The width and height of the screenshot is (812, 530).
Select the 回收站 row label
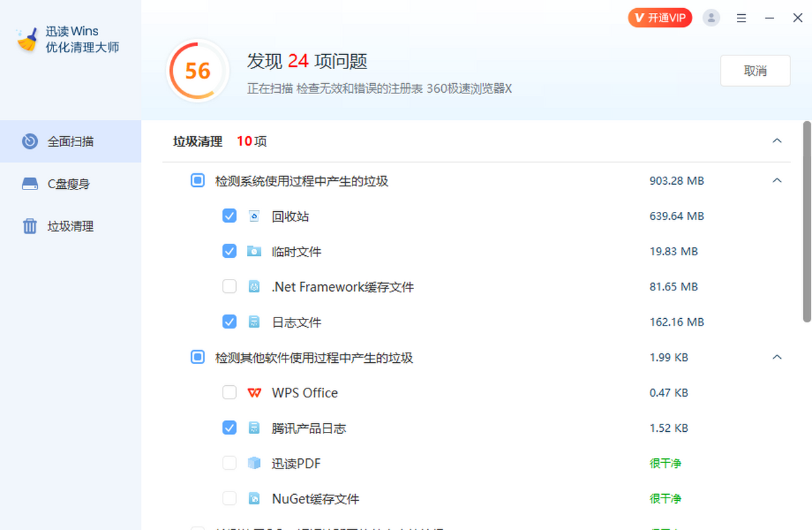[291, 217]
